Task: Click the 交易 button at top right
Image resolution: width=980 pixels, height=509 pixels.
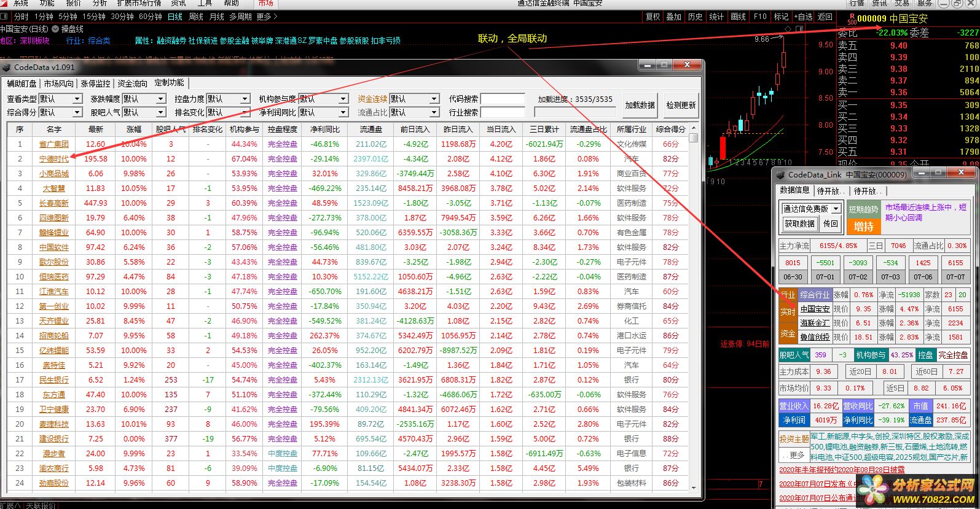Action: [902, 3]
